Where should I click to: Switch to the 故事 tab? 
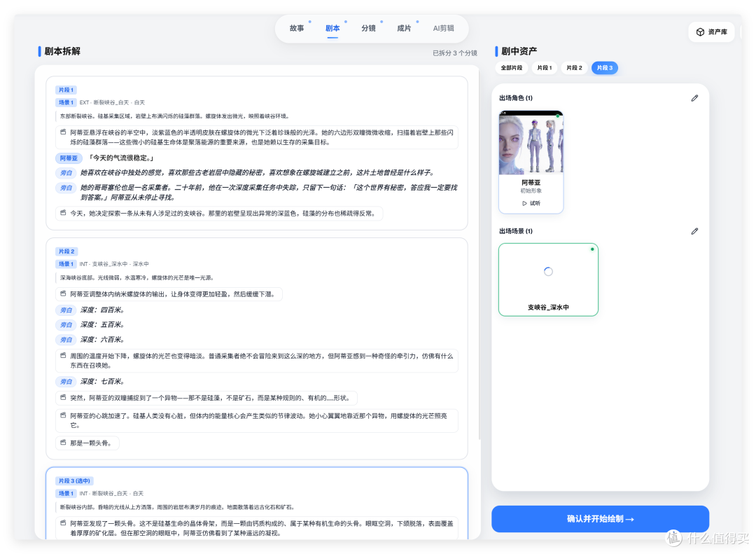[297, 29]
